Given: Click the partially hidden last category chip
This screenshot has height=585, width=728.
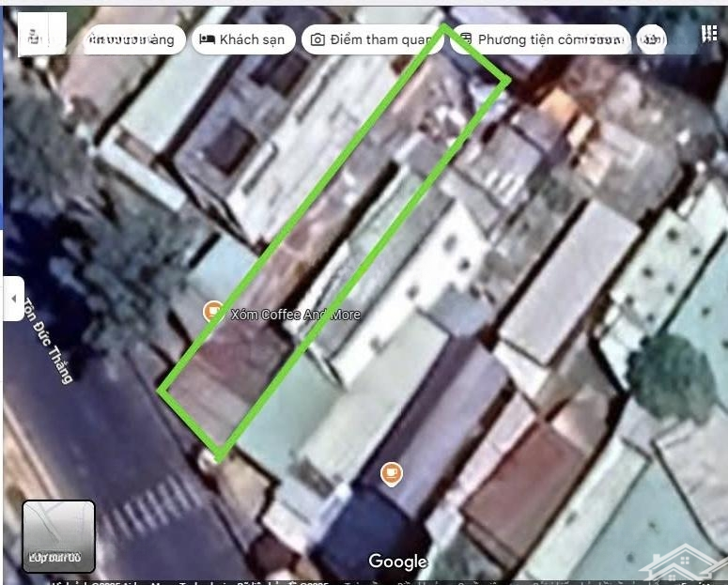Looking at the screenshot, I should coord(652,39).
